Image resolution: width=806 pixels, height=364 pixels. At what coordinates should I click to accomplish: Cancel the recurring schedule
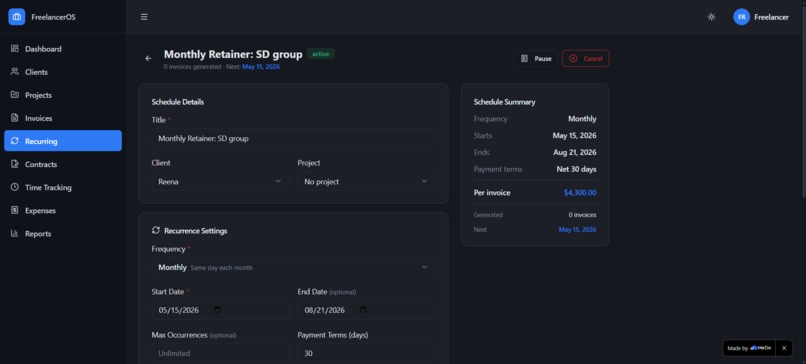585,59
